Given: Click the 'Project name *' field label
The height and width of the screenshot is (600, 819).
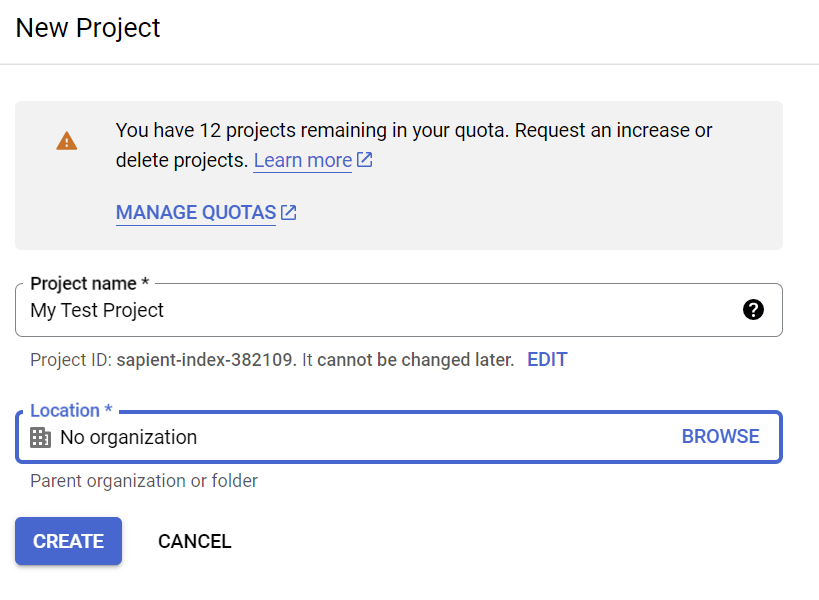Looking at the screenshot, I should click(89, 284).
